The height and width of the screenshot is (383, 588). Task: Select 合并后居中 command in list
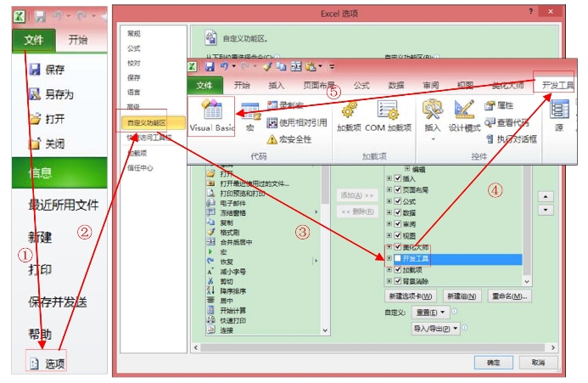pos(229,242)
